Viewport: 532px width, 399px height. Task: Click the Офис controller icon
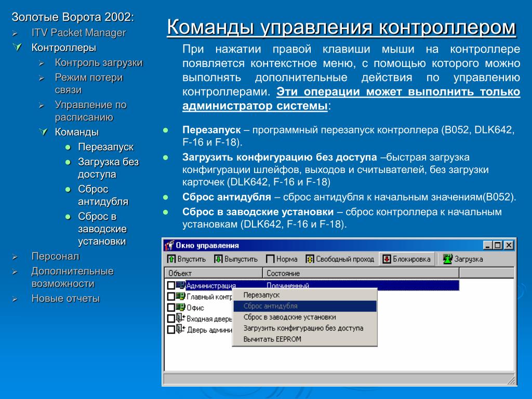coord(180,308)
